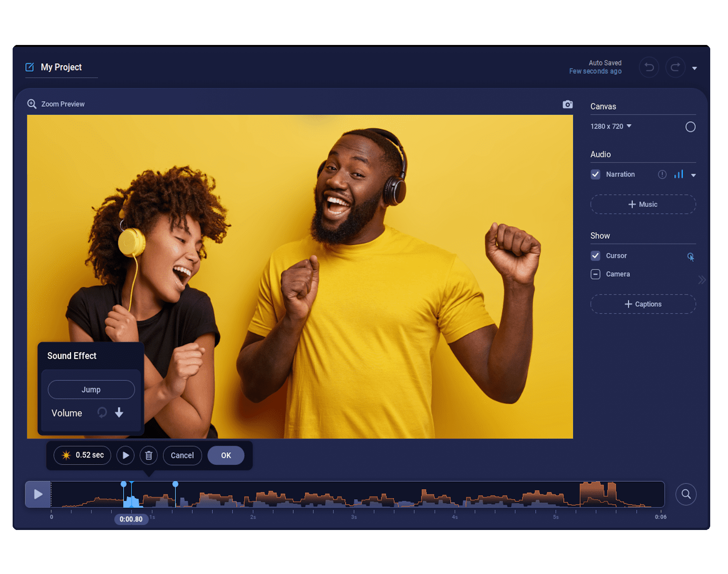Click the Narration volume bars icon
728x574 pixels.
point(678,174)
